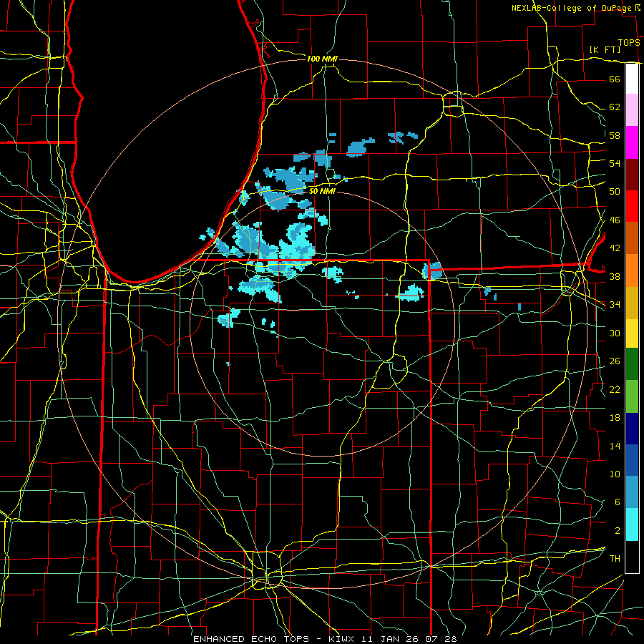Select the 54 scale value
644x644 pixels.
pos(615,163)
